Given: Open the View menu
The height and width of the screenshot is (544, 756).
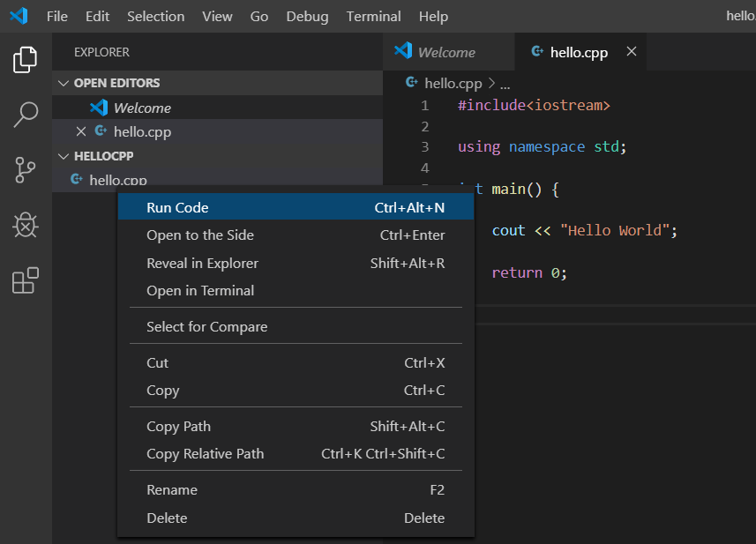Looking at the screenshot, I should pyautogui.click(x=217, y=17).
